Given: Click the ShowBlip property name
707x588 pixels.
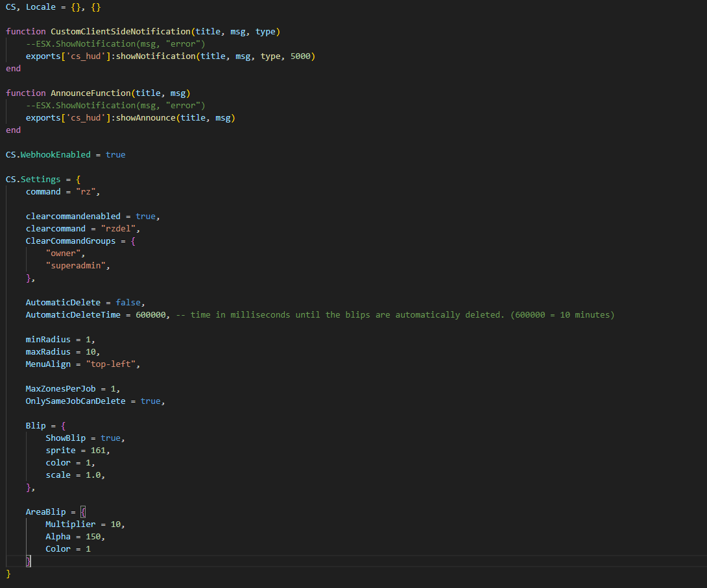Looking at the screenshot, I should tap(66, 438).
